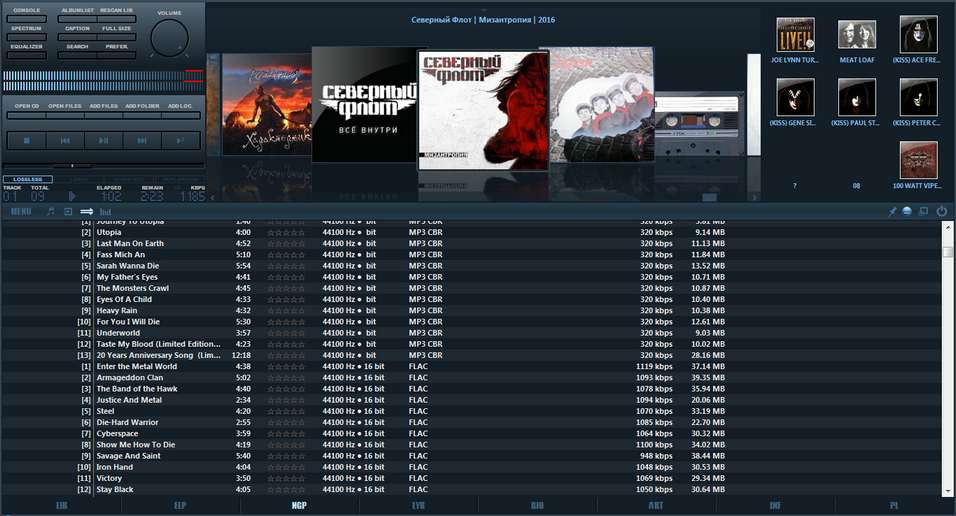Click the SEARCH button
The width and height of the screenshot is (956, 516).
coord(77,55)
